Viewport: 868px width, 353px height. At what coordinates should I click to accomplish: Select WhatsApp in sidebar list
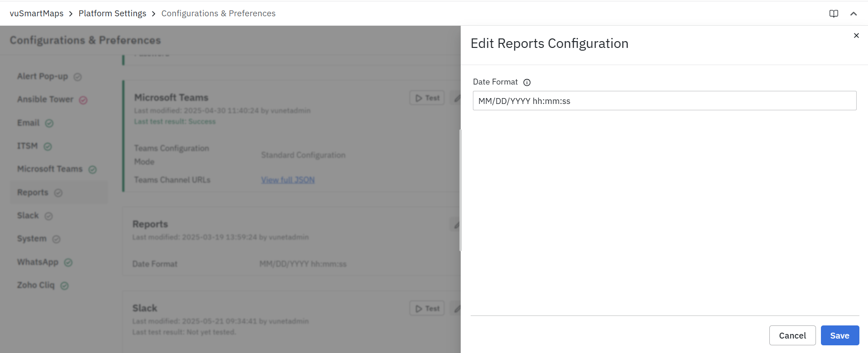38,262
